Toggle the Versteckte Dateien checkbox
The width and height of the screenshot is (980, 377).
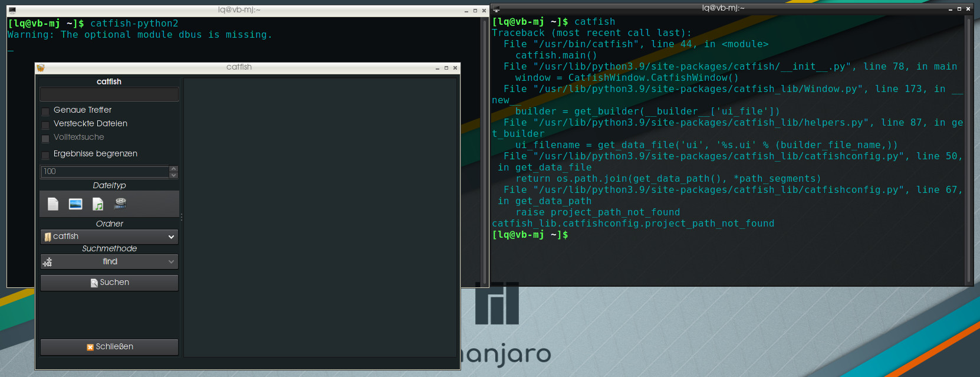[45, 124]
